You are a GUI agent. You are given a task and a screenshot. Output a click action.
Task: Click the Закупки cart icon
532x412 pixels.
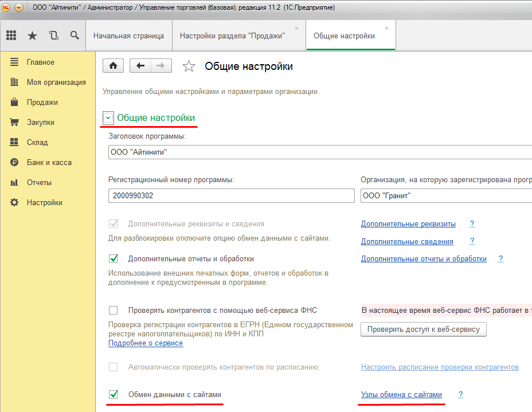(x=14, y=122)
